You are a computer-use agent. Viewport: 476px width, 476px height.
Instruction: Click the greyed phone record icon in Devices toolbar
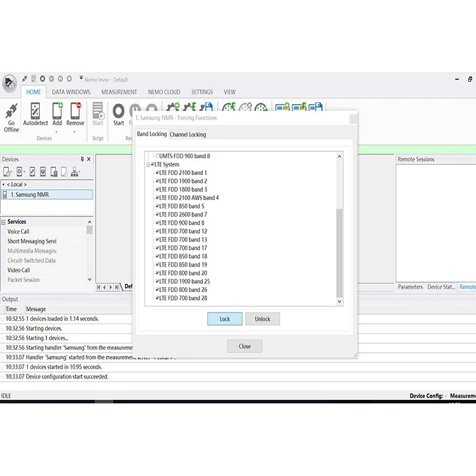point(64,172)
